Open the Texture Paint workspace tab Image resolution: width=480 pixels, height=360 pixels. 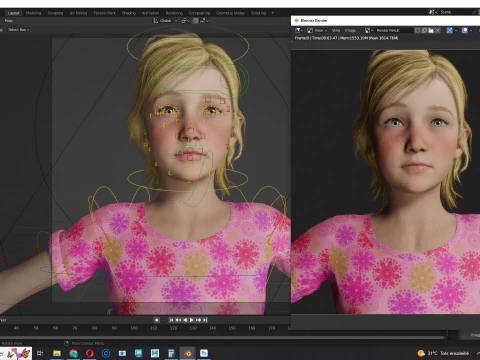click(105, 13)
